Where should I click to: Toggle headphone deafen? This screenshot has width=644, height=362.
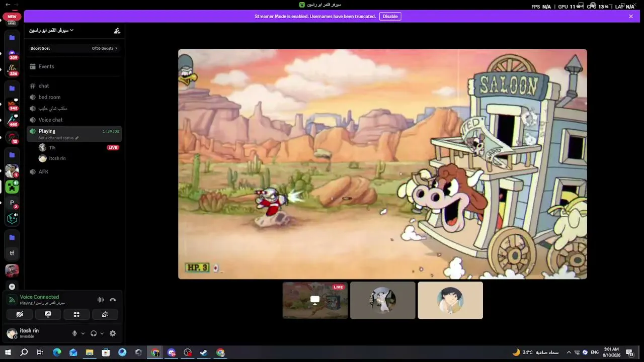pos(94,333)
